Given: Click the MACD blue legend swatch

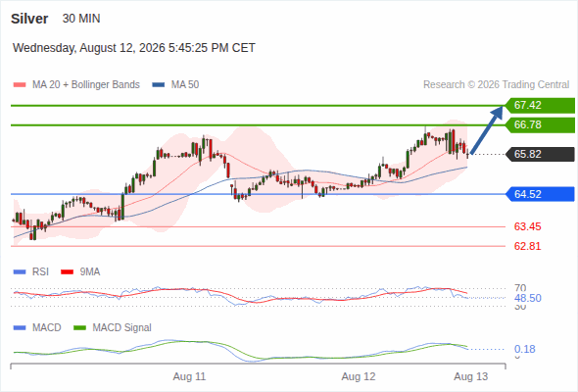Looking at the screenshot, I should [x=20, y=328].
